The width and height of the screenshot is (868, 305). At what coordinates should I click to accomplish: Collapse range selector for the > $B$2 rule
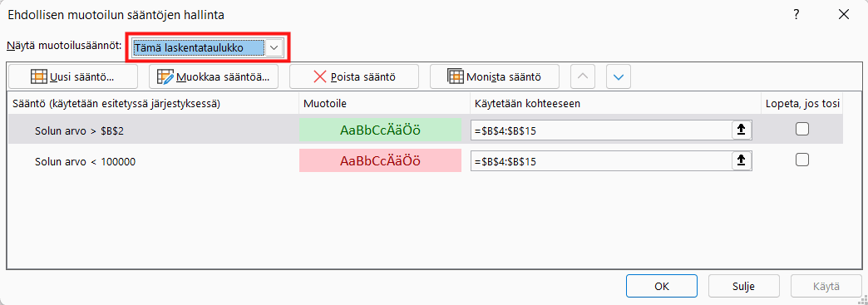point(741,130)
